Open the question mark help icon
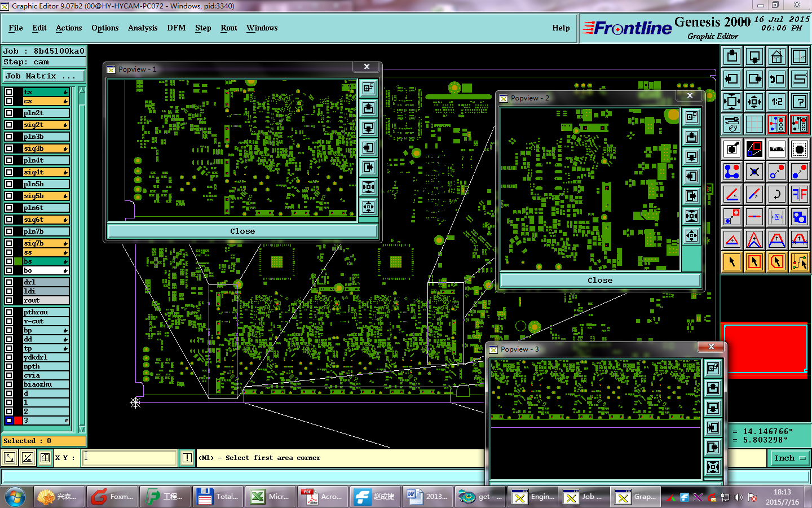This screenshot has width=812, height=508. tap(799, 102)
